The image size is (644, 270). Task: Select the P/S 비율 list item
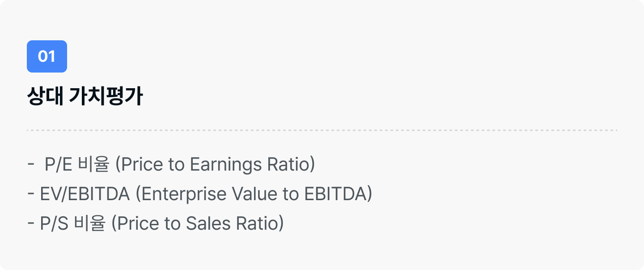(156, 223)
